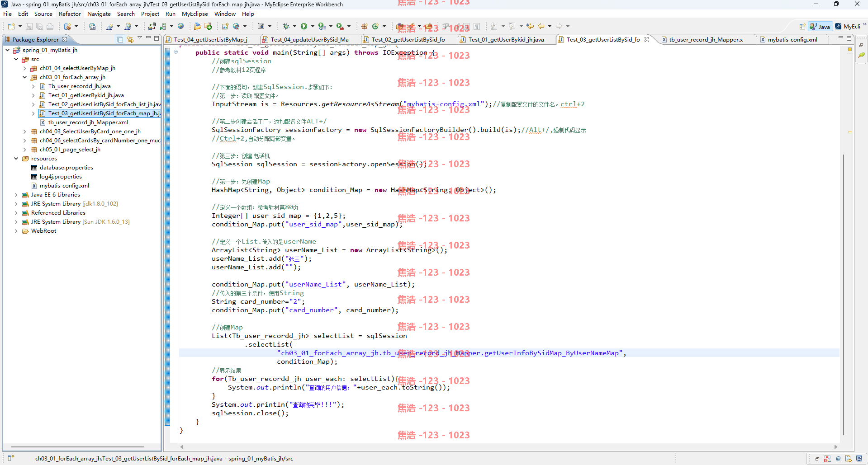Image resolution: width=868 pixels, height=465 pixels.
Task: Click the Save All toolbar icon
Action: [39, 27]
